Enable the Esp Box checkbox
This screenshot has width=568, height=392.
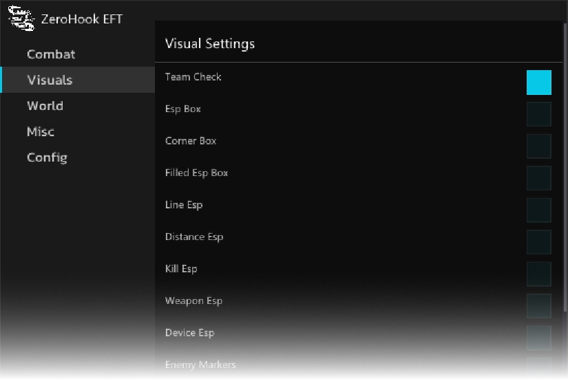click(x=538, y=114)
